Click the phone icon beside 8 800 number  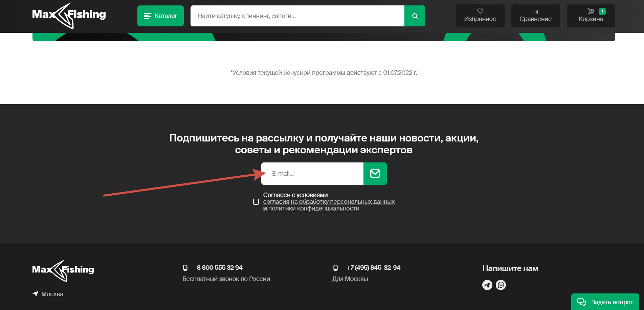pyautogui.click(x=185, y=268)
